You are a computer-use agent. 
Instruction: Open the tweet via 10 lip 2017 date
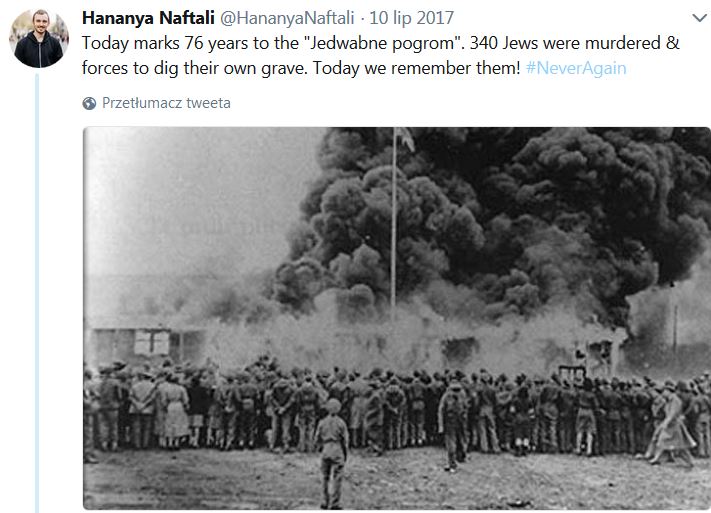(x=411, y=18)
